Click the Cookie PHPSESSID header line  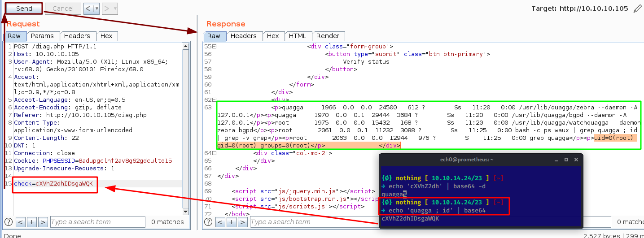pyautogui.click(x=93, y=161)
